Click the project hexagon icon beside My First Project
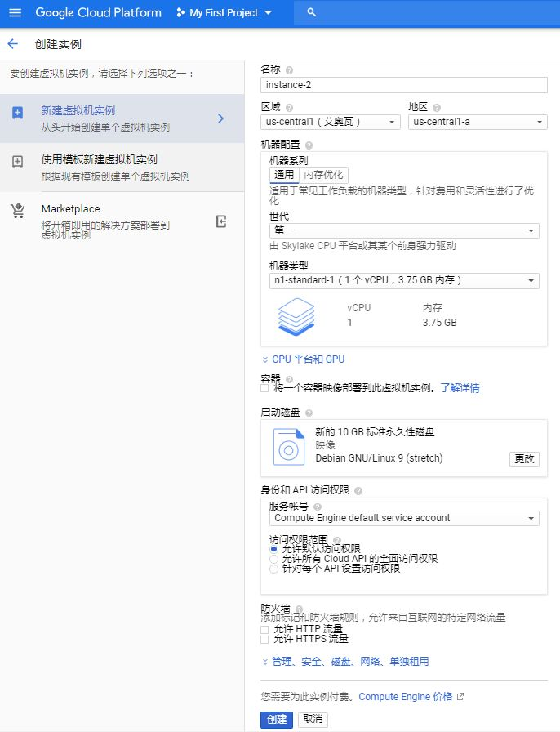 tap(180, 12)
